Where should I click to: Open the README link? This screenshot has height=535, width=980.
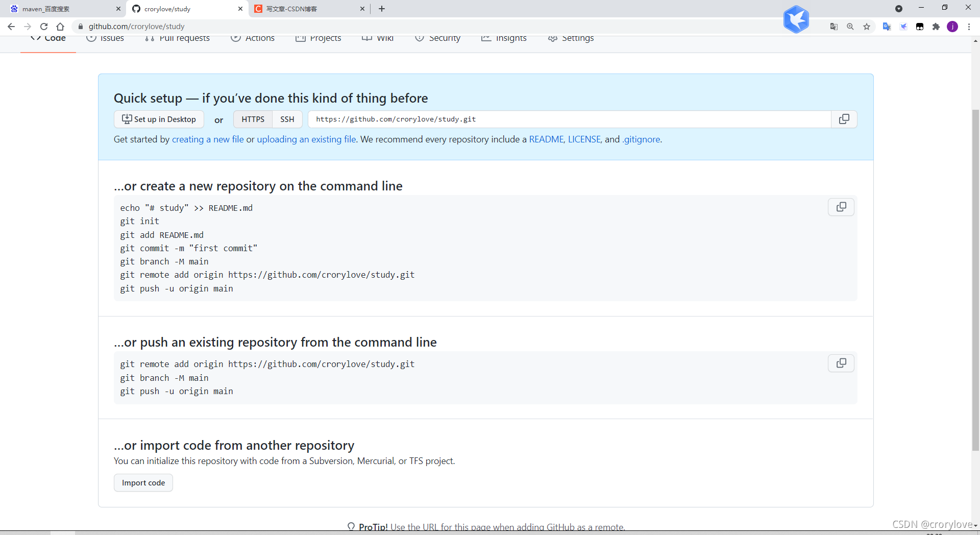[546, 139]
